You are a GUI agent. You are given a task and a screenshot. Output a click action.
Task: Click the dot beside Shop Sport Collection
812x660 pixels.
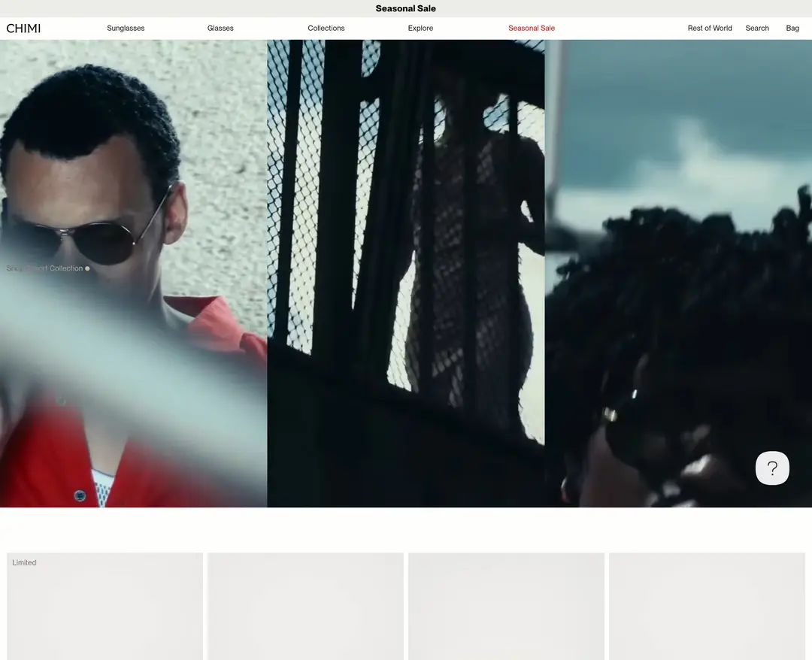87,268
